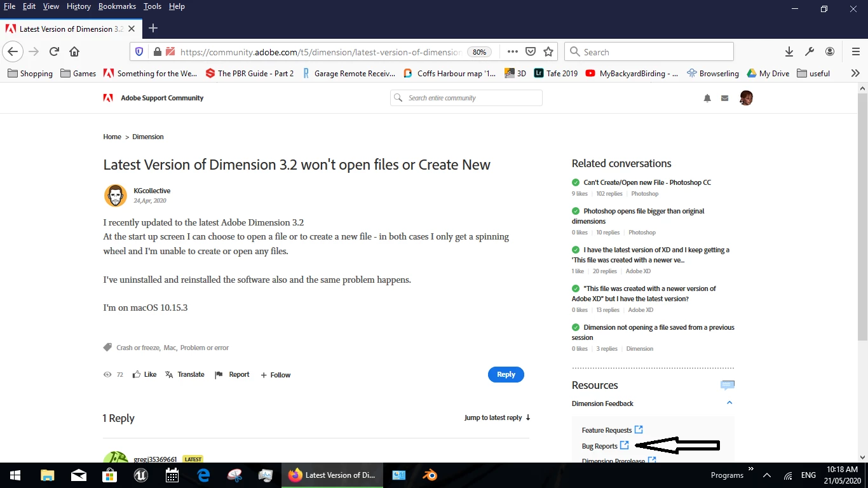The width and height of the screenshot is (868, 488).
Task: Open the useful bookmarks folder
Action: point(813,74)
